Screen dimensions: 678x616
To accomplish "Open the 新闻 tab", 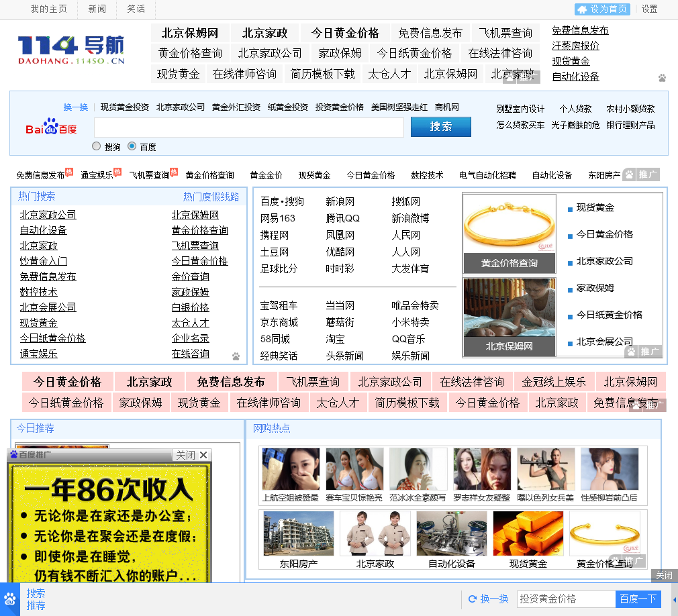I will point(97,9).
